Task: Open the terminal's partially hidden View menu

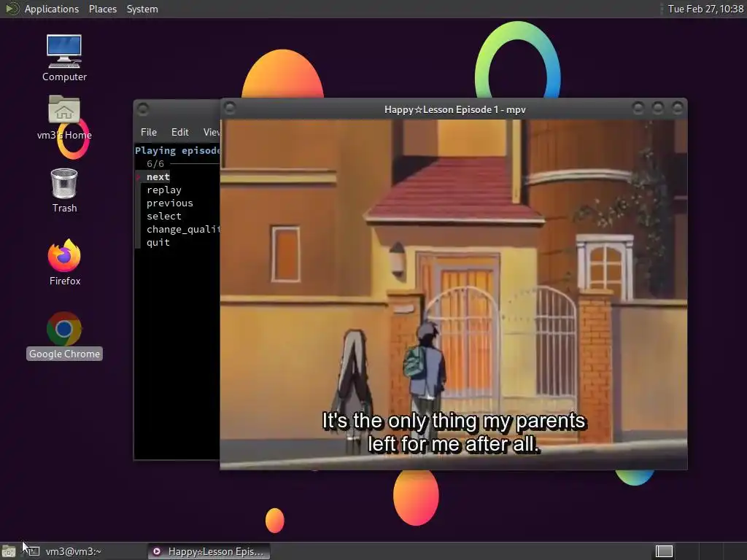Action: (x=211, y=132)
